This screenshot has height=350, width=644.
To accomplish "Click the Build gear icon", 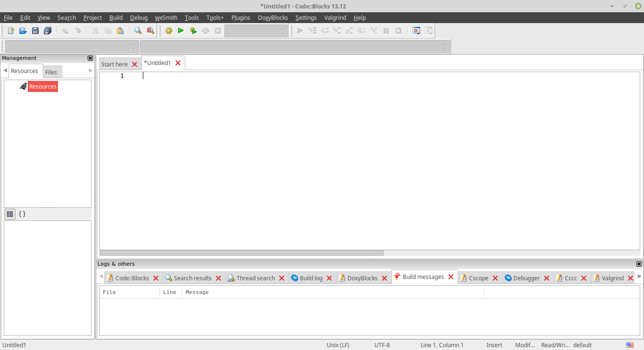I will pos(169,31).
